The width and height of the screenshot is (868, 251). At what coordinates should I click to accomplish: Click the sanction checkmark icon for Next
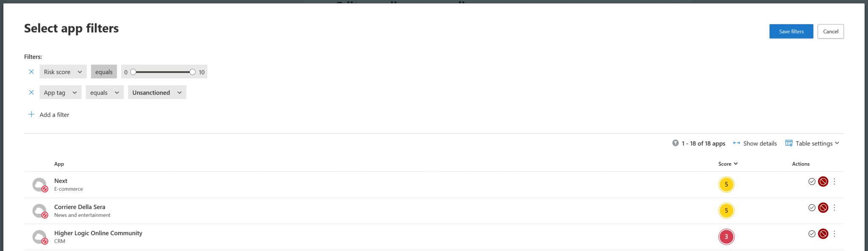pos(812,181)
